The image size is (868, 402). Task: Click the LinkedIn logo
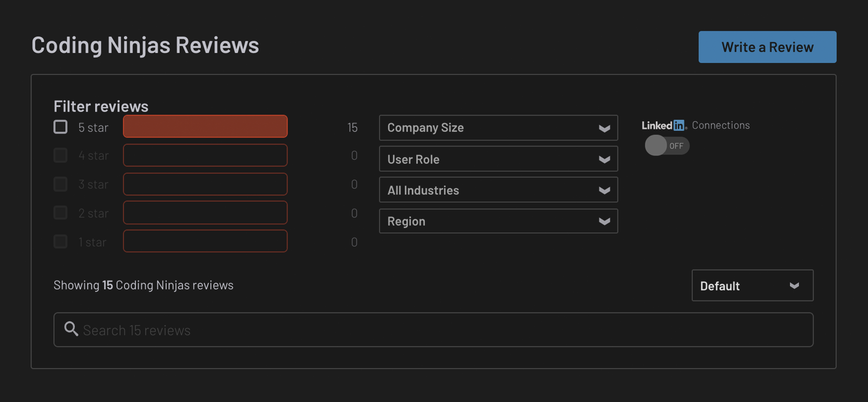664,125
